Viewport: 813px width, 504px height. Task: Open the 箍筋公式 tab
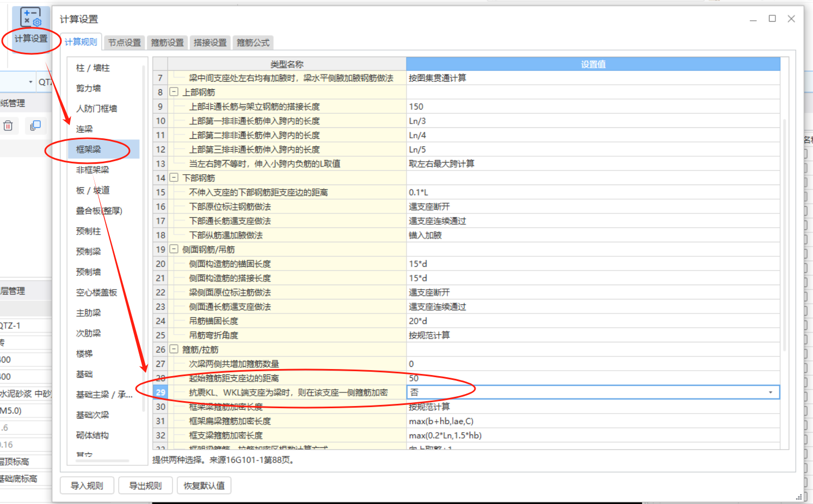click(253, 42)
